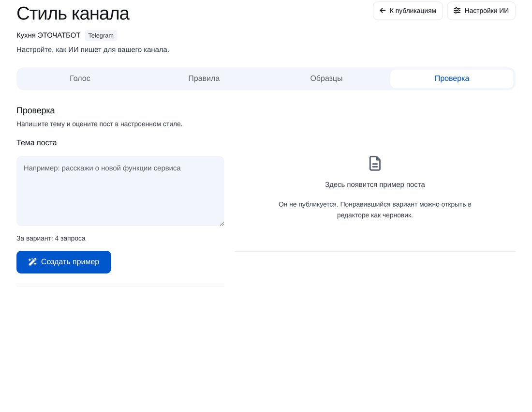Screen dimensions: 532x412
Task: Go back via К публикациям button
Action: 408,11
